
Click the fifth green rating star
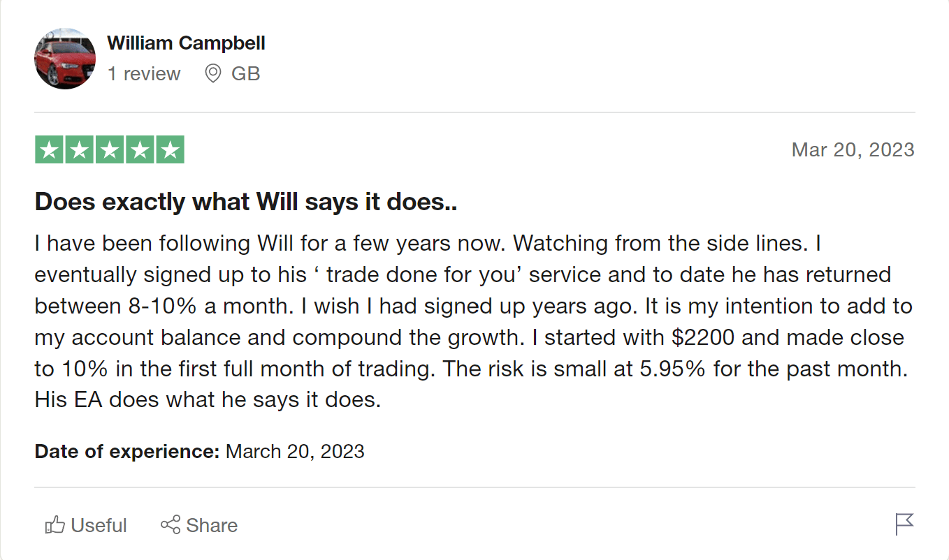(170, 149)
